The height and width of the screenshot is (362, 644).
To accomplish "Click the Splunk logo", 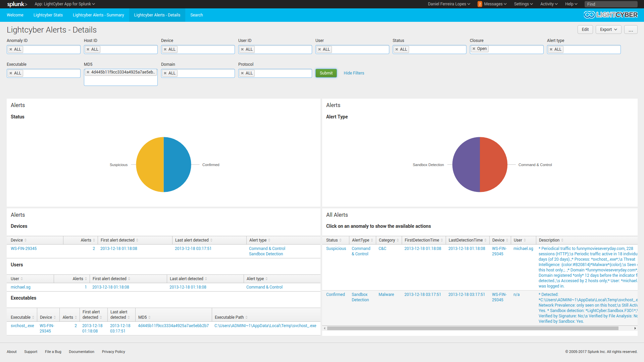I will (x=17, y=4).
